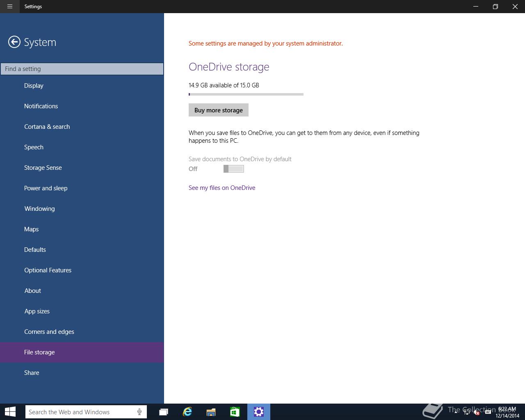
Task: Minimize the Settings window
Action: click(x=476, y=7)
